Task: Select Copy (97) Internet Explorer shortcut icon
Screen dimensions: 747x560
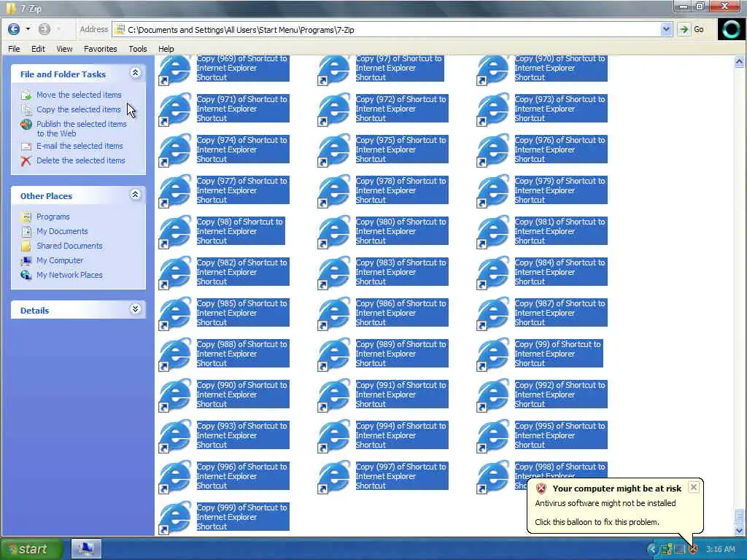Action: (x=333, y=69)
